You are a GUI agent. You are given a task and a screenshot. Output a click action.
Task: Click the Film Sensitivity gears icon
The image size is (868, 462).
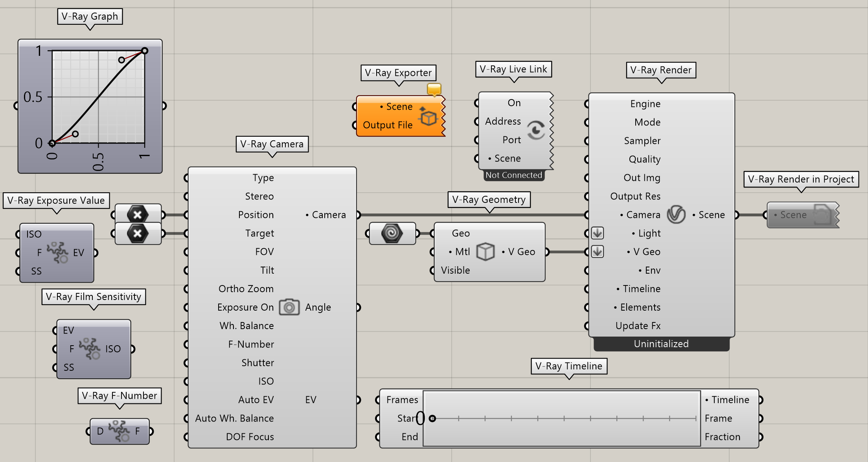tap(90, 349)
